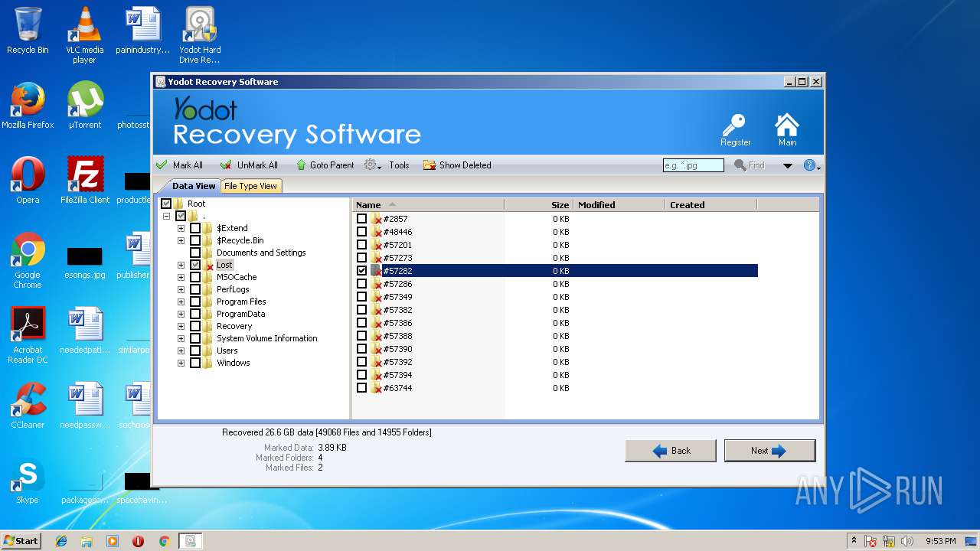Click the Back button

pos(671,451)
